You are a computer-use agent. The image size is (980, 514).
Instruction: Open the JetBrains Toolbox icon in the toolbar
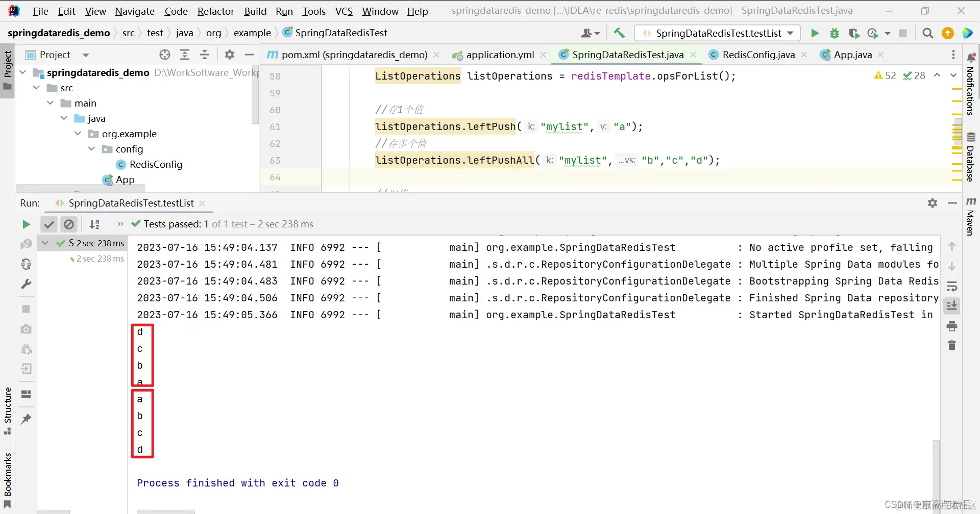[967, 33]
